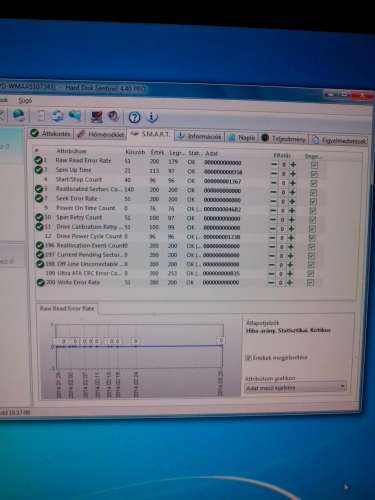Decrease offset for Ultra ATA CRC Error
Image resolution: width=375 pixels, height=500 pixels.
coord(271,274)
